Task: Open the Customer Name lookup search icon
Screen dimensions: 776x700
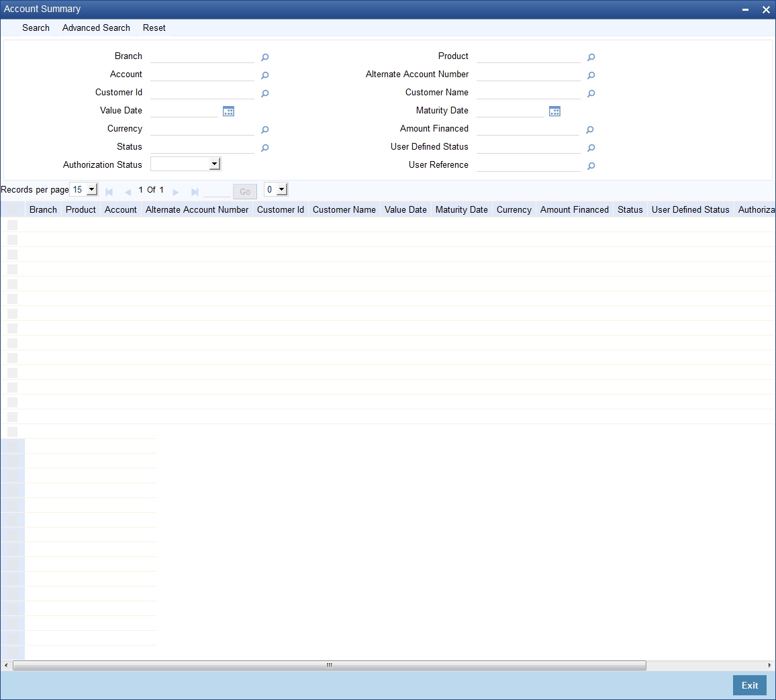Action: coord(591,93)
